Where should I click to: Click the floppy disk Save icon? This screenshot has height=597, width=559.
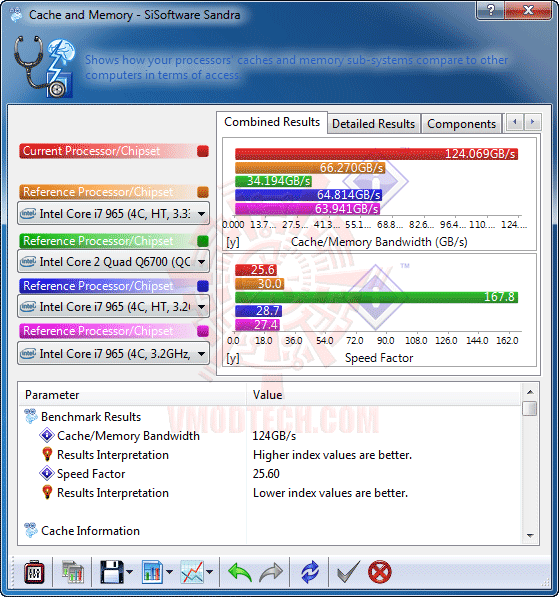pos(112,571)
